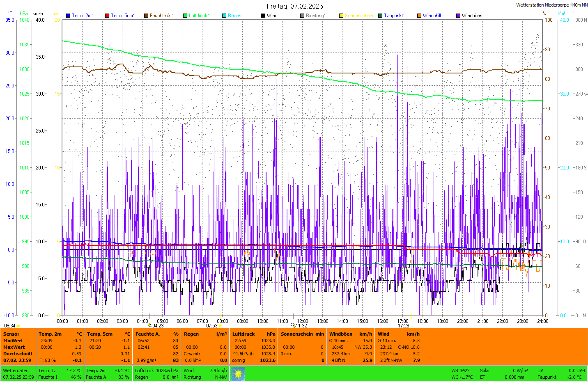Click the brown Feuchte A. legend square
588x382 pixels.
[x=146, y=16]
